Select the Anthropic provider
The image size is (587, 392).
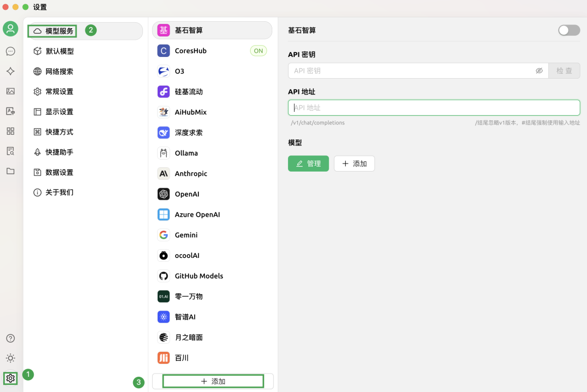(212, 174)
